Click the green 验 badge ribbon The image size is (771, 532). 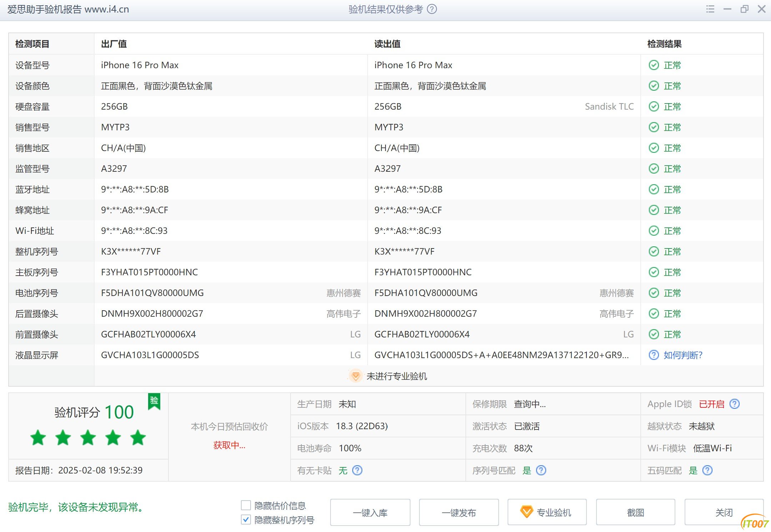tap(154, 402)
